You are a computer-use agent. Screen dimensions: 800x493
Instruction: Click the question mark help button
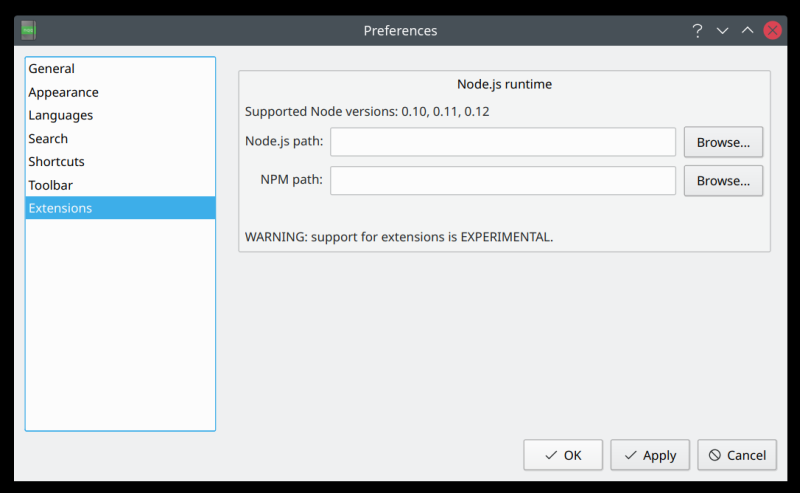(x=697, y=30)
